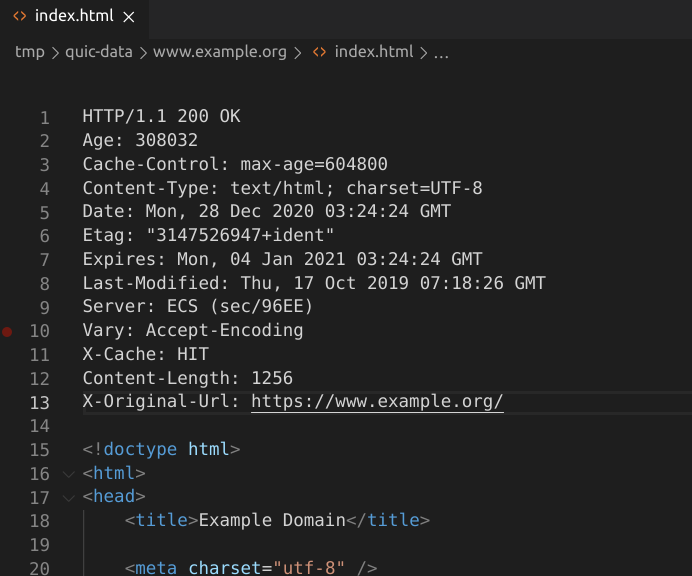Select the index.html tab
Screen dimensions: 692x576
[74, 17]
